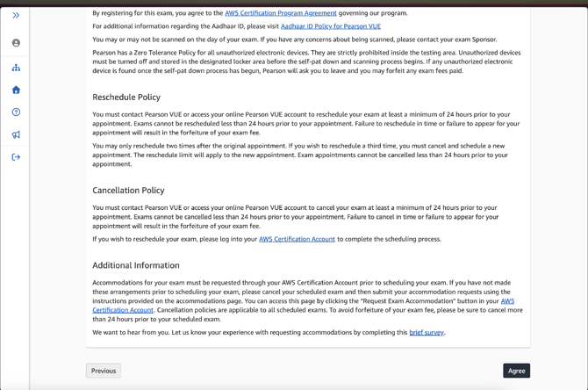Click the Reschedule Policy heading

126,97
